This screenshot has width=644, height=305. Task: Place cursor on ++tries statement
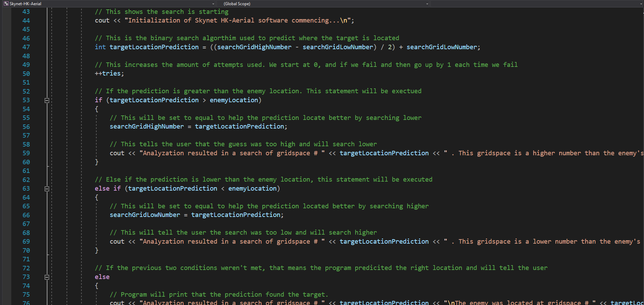pos(109,73)
